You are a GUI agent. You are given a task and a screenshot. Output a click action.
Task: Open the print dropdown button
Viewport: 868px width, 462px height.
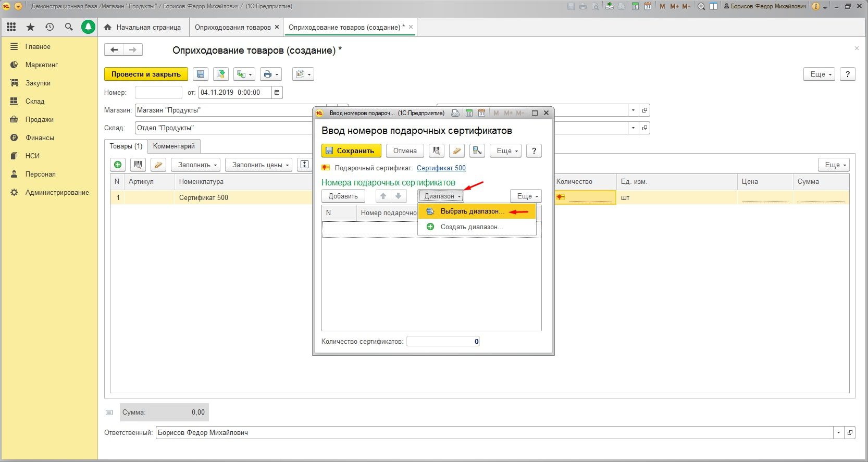click(271, 74)
